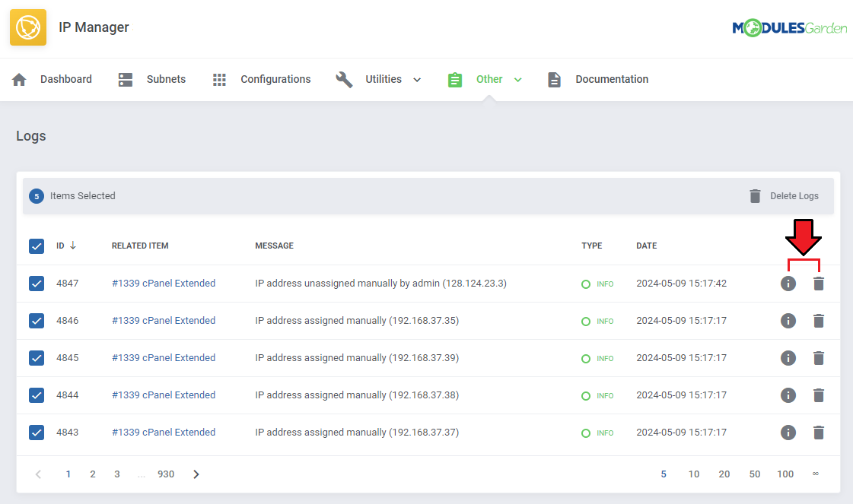Screen dimensions: 853x504
Task: Click the MESSAGE column header
Action: [x=274, y=246]
